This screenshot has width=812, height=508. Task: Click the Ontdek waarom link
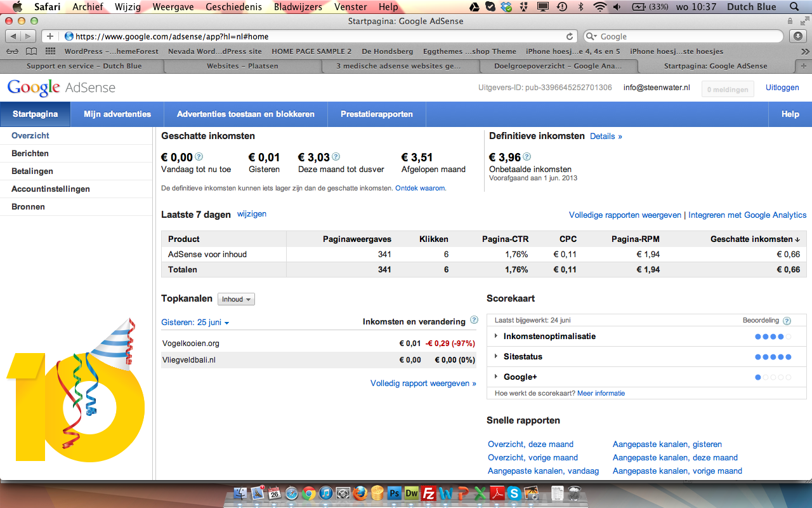tap(421, 189)
